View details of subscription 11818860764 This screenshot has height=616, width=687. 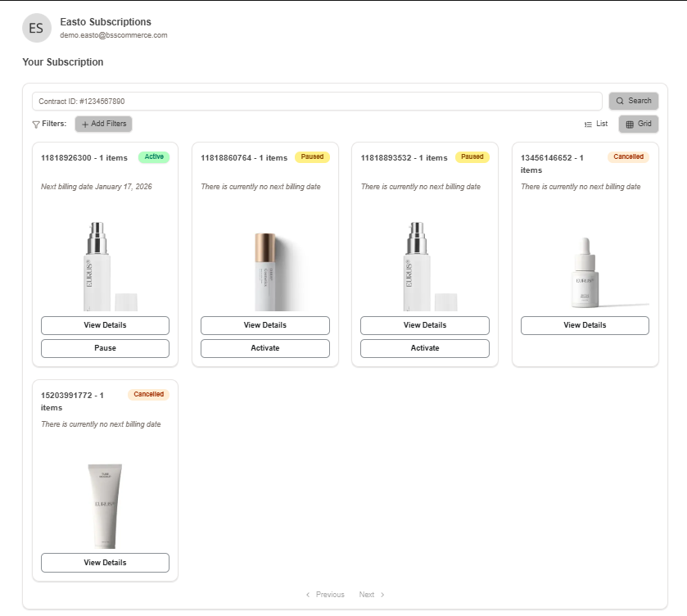pos(264,325)
